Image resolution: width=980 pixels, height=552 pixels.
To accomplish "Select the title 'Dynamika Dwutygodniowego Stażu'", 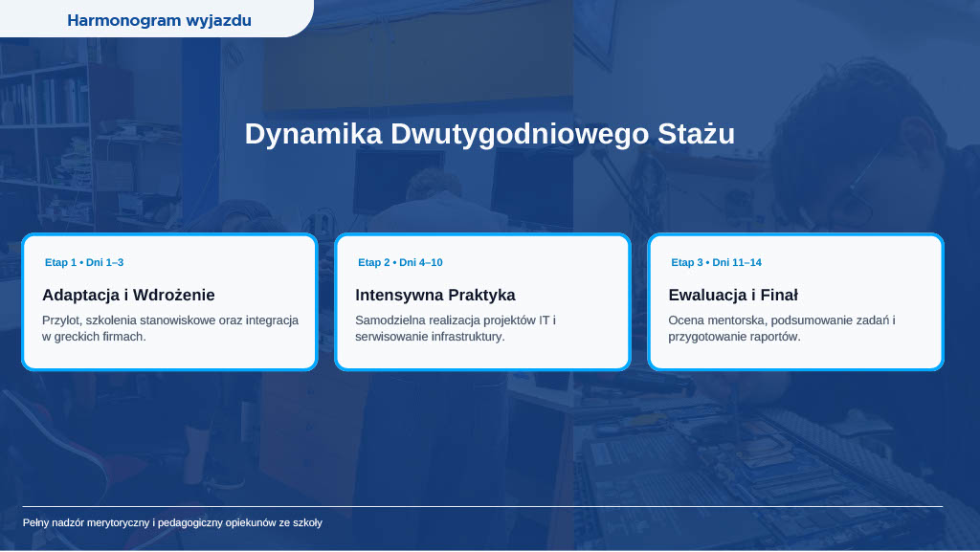I will (489, 134).
